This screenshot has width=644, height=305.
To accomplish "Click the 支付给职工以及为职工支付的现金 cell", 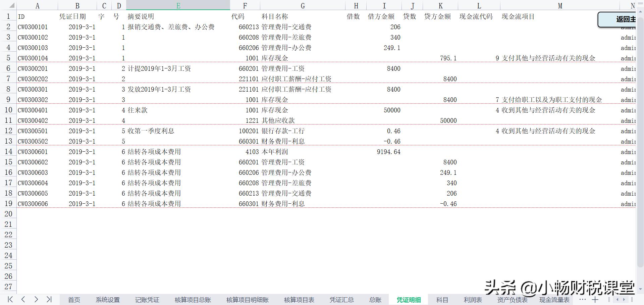I will pos(560,100).
